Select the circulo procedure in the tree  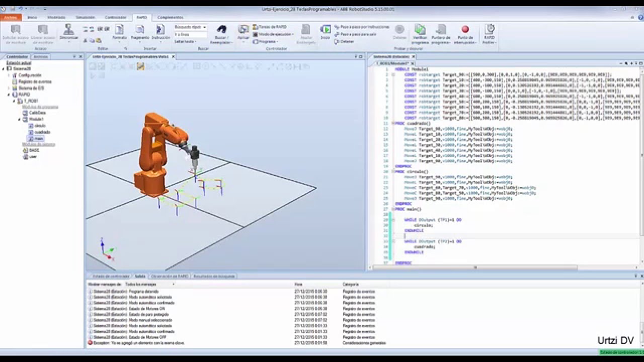[37, 125]
